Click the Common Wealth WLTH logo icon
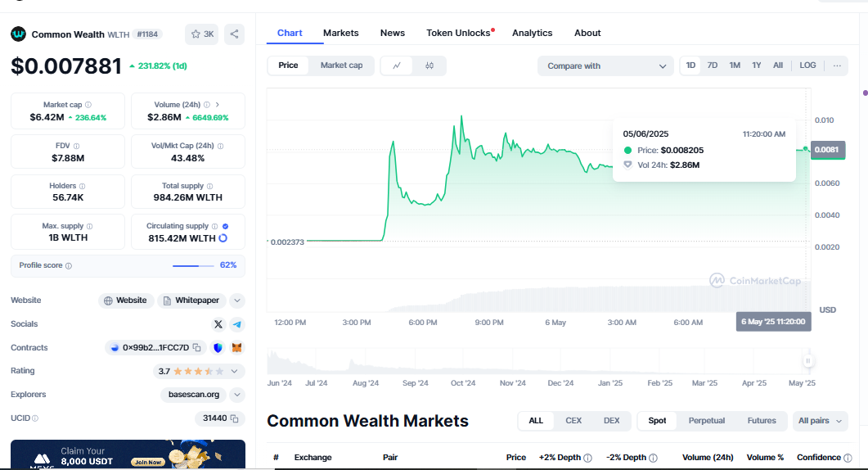The image size is (868, 470). [x=18, y=34]
